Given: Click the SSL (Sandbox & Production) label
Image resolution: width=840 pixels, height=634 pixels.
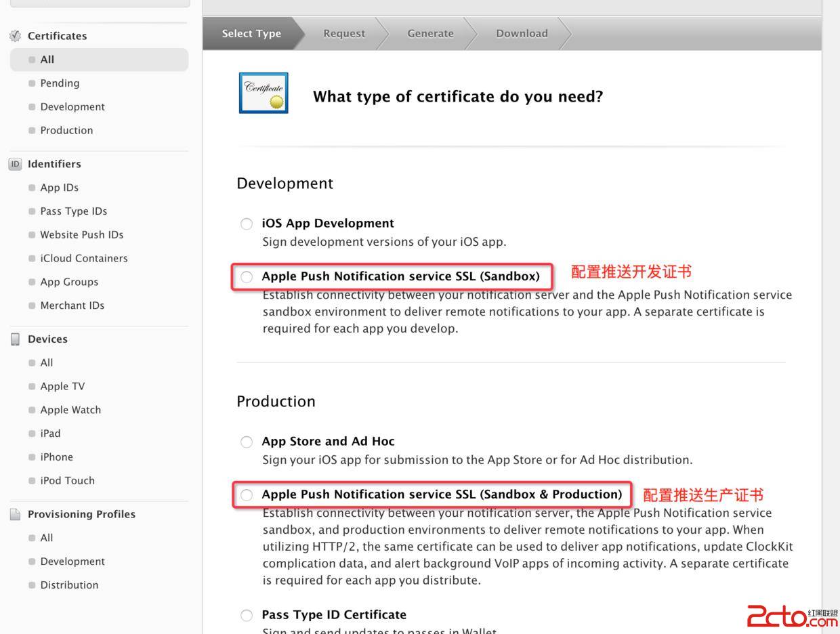Looking at the screenshot, I should point(442,494).
